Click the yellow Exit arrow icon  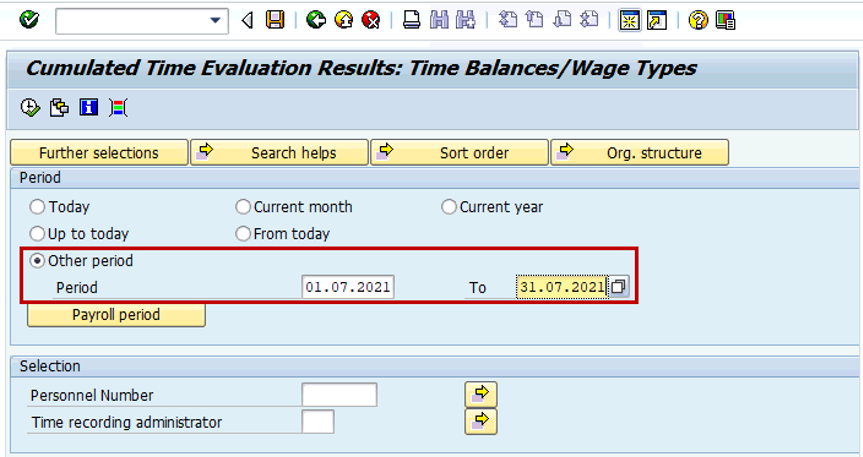pyautogui.click(x=344, y=20)
